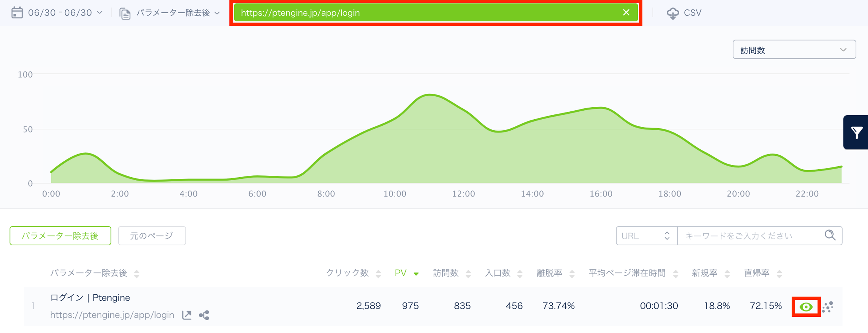Viewport: 868px width, 333px height.
Task: Open the login page external link icon
Action: click(x=187, y=315)
